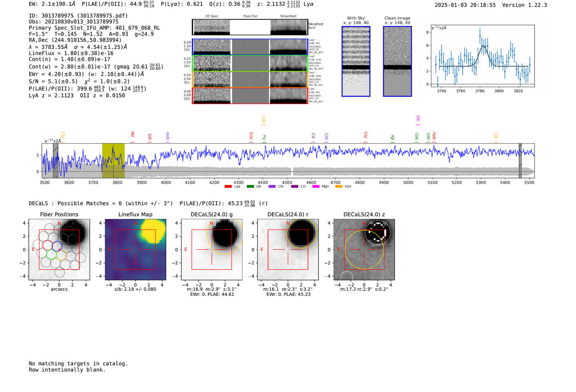This screenshot has height=392, width=576.
Task: Click the NV line marker label
Action: (x=132, y=137)
